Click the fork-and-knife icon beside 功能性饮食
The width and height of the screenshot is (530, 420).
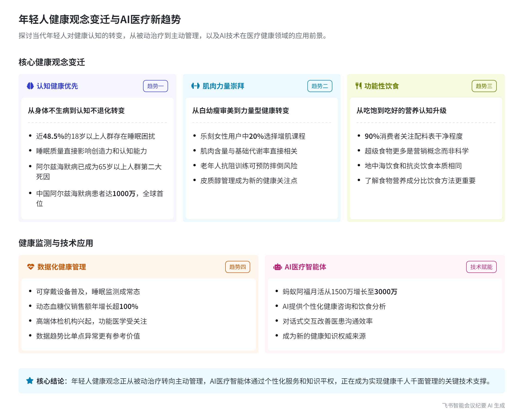point(359,86)
